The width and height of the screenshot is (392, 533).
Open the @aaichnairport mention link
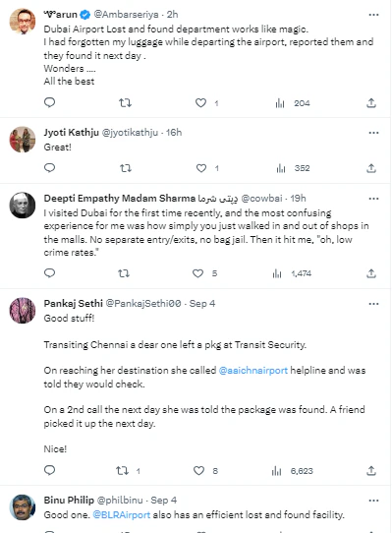click(x=253, y=370)
